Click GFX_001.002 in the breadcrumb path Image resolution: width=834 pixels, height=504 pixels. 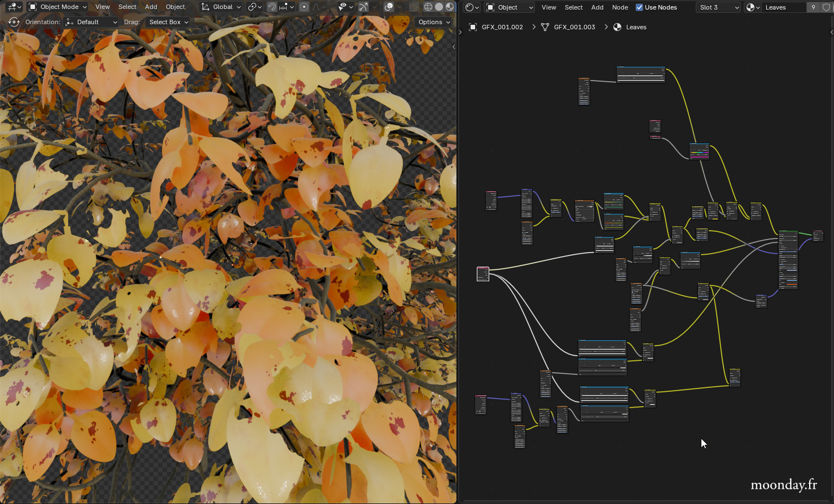click(x=502, y=27)
